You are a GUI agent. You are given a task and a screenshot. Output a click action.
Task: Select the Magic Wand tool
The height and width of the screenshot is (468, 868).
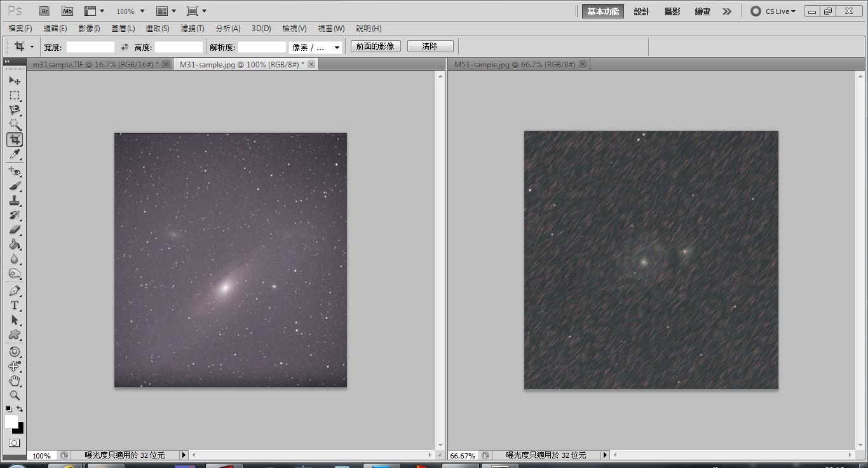pyautogui.click(x=15, y=125)
